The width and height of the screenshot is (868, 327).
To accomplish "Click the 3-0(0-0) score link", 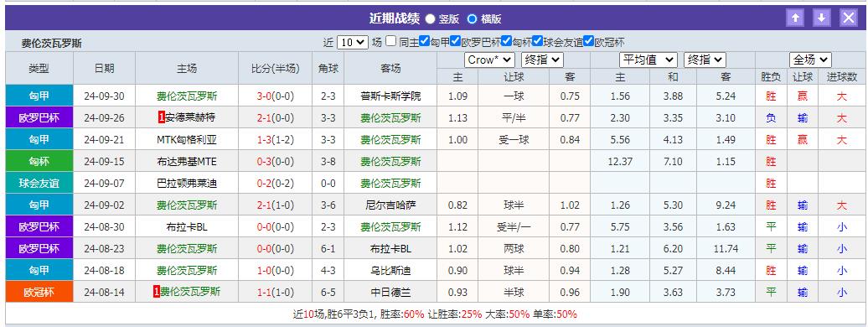I will tap(275, 96).
